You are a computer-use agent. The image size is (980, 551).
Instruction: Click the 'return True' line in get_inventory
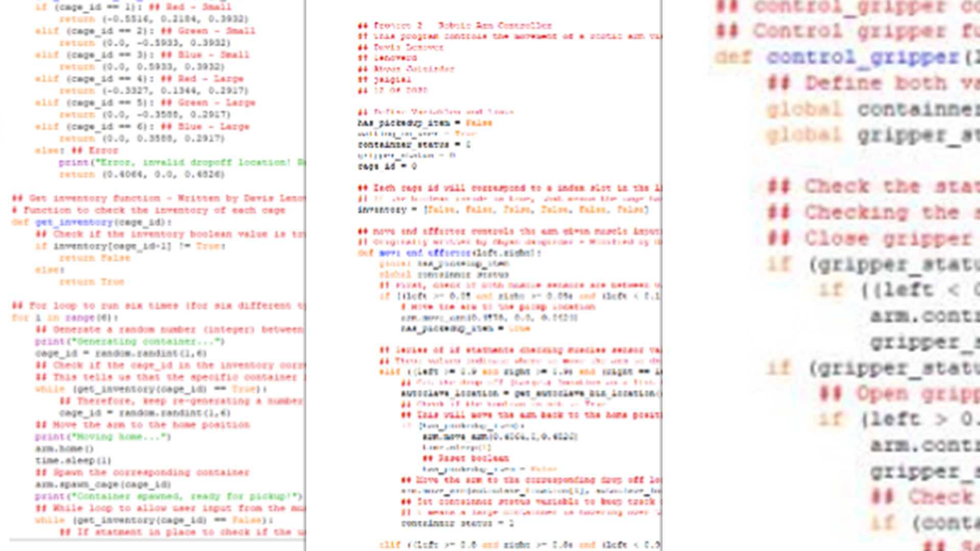[x=92, y=282]
